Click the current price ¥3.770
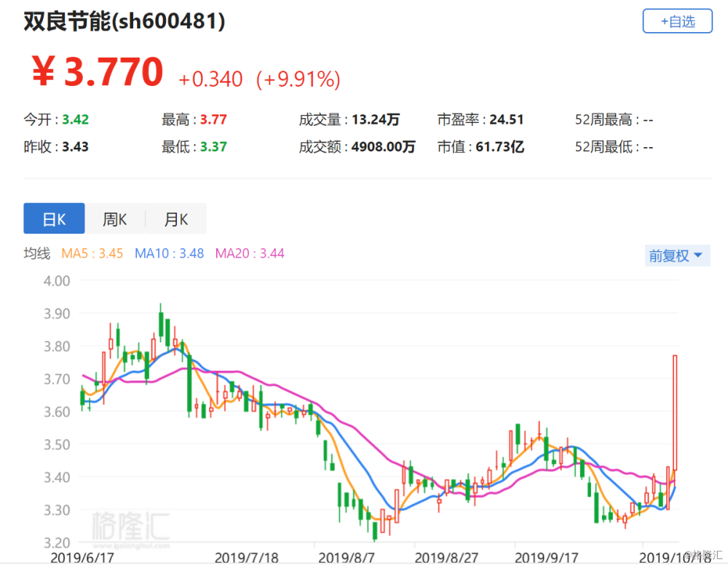The image size is (728, 565). (x=97, y=72)
